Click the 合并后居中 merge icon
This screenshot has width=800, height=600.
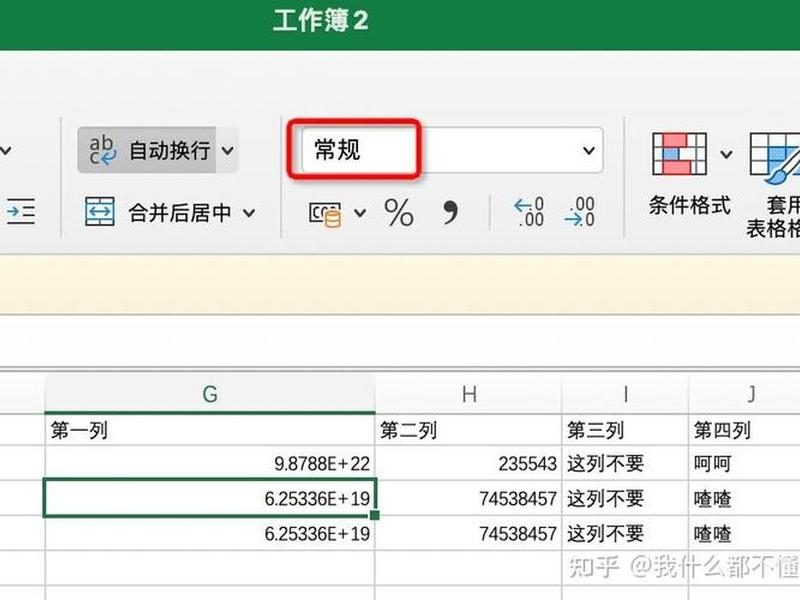[99, 212]
